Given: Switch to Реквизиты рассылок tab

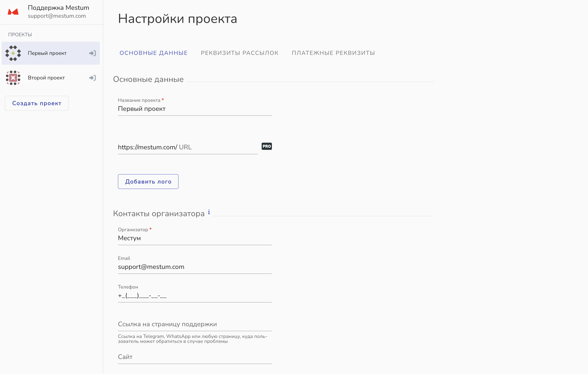Looking at the screenshot, I should click(x=239, y=53).
